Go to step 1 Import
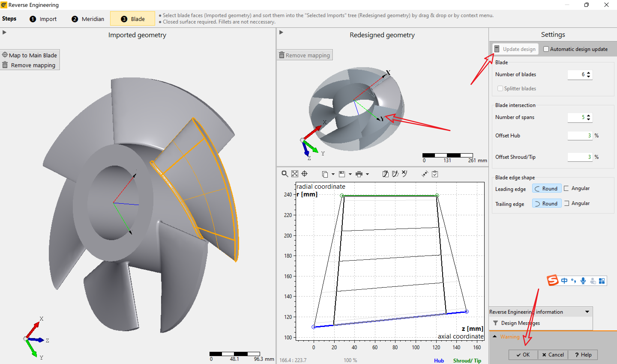617x364 pixels. [x=43, y=19]
